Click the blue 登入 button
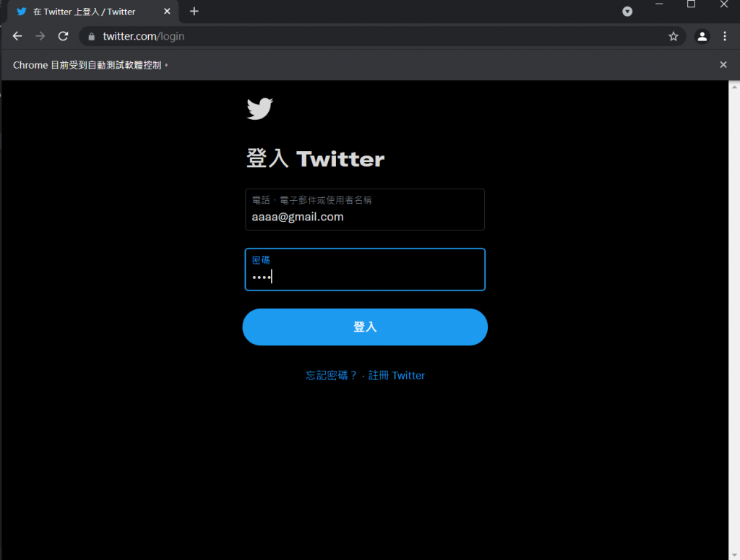This screenshot has height=560, width=740. tap(365, 327)
